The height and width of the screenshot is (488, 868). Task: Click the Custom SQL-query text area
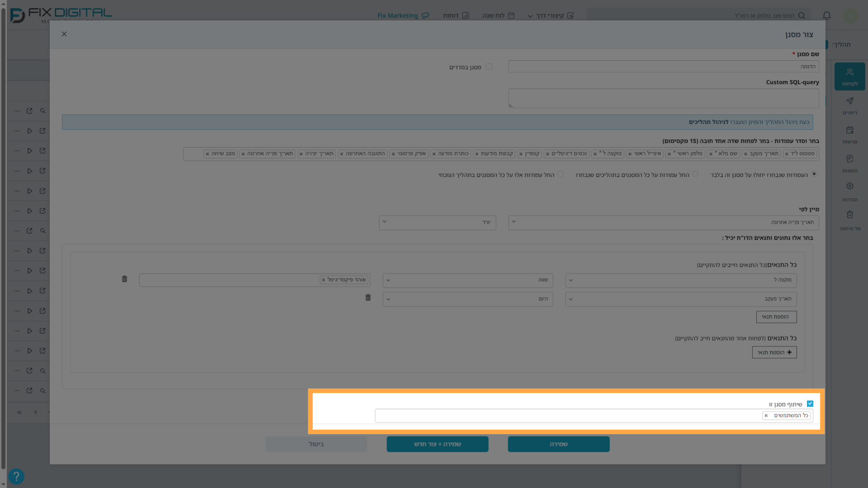point(663,98)
